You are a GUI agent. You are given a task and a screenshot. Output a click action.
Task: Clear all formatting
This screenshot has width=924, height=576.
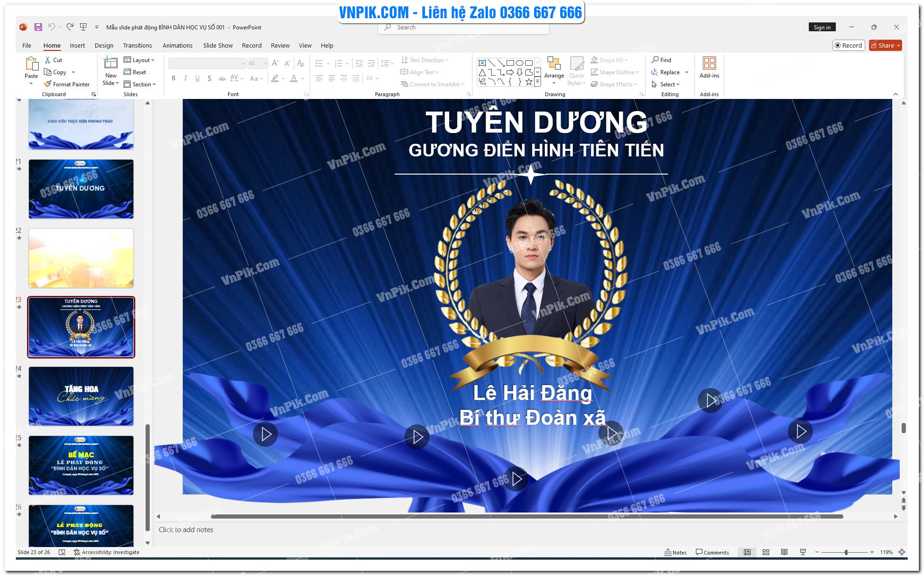pos(300,63)
